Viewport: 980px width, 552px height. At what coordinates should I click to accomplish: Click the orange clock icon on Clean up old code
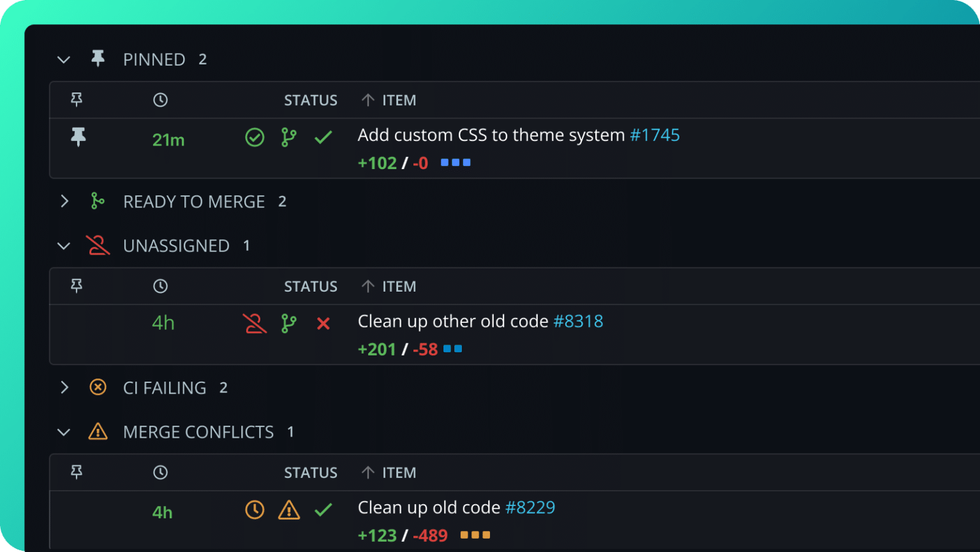point(255,510)
